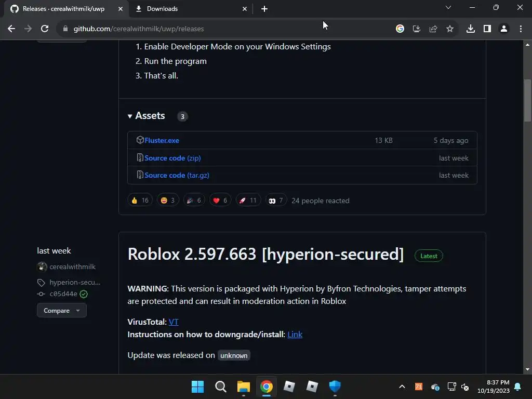Screen dimensions: 532x399
Task: Open the notifications bell
Action: click(x=518, y=387)
